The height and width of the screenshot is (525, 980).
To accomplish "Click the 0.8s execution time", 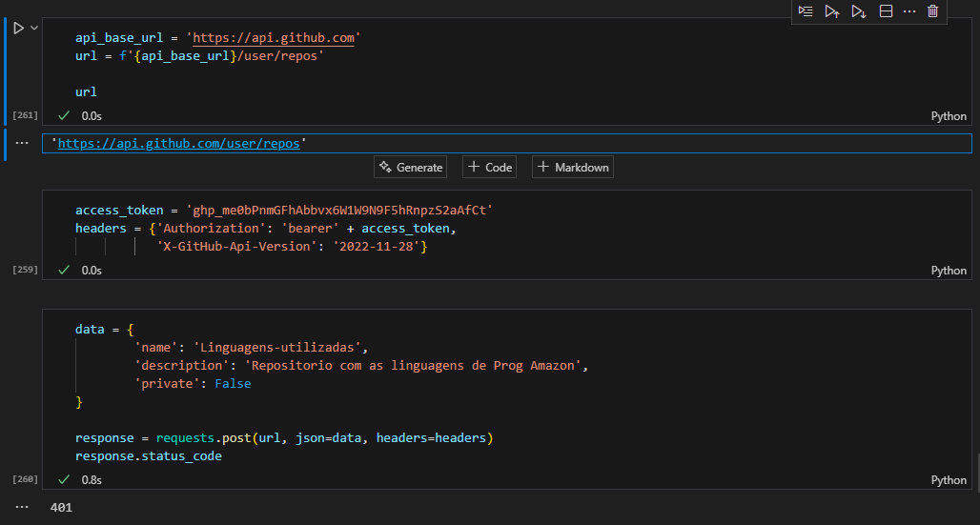I will click(x=92, y=480).
